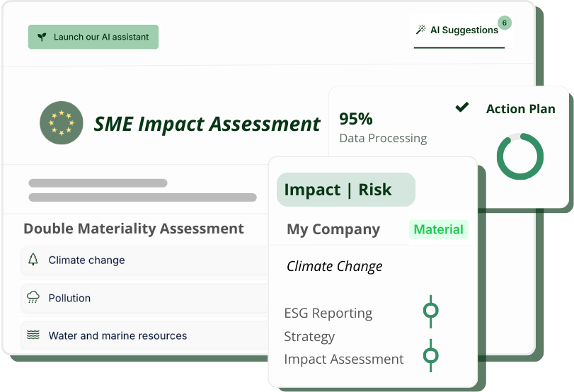
Task: Click the EU stars circle logo
Action: pyautogui.click(x=62, y=123)
